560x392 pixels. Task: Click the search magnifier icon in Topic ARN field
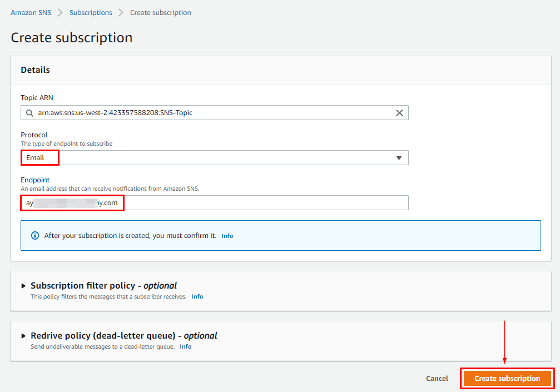30,113
